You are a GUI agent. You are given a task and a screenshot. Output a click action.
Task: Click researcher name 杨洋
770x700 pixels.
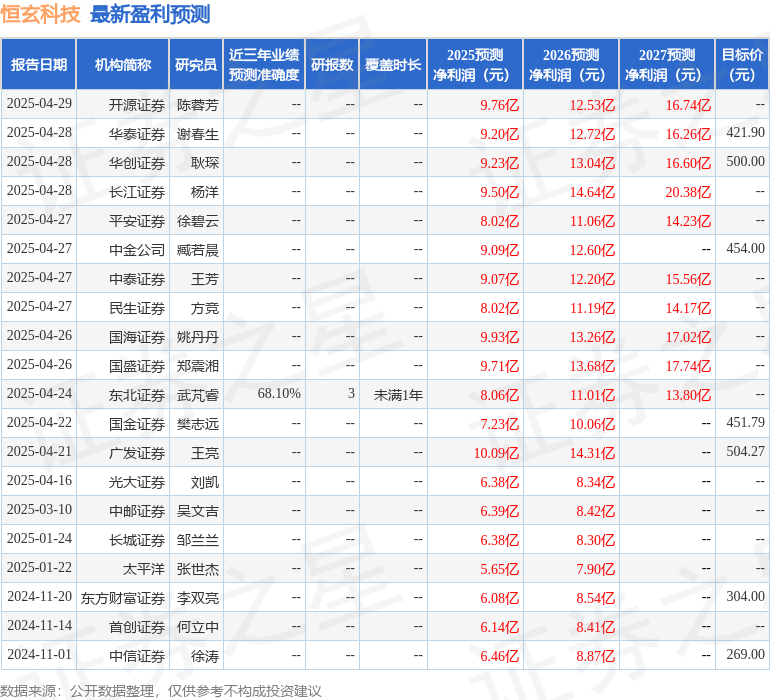[205, 192]
